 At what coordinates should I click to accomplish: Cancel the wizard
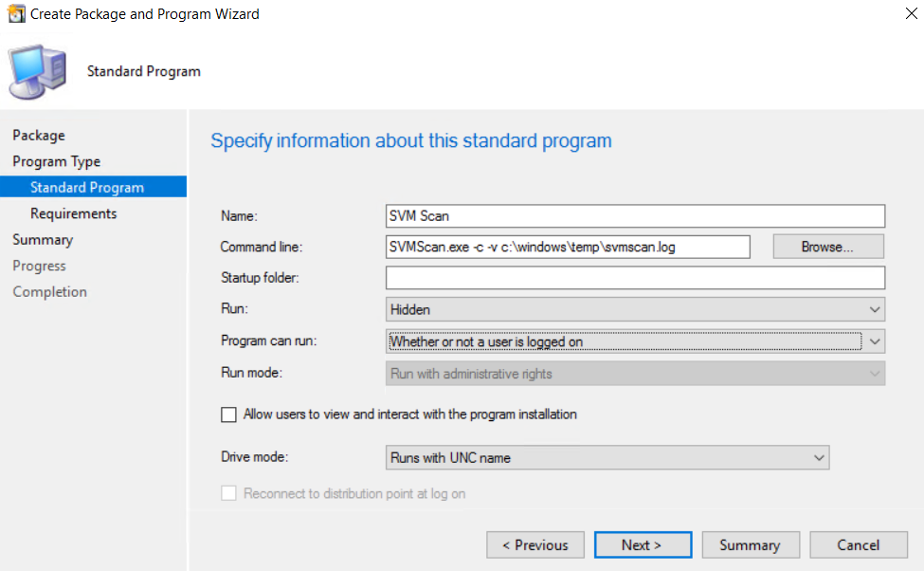pyautogui.click(x=858, y=545)
